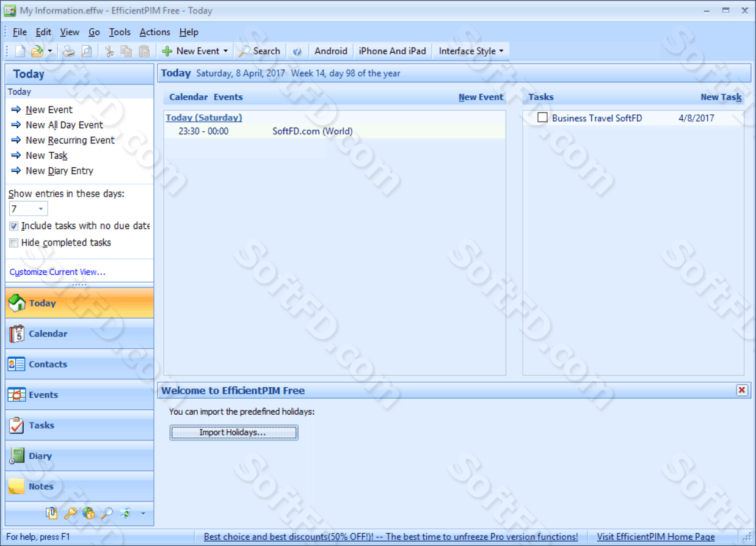The width and height of the screenshot is (756, 546).
Task: Close the Welcome to EfficientPIM Free panel
Action: (742, 390)
